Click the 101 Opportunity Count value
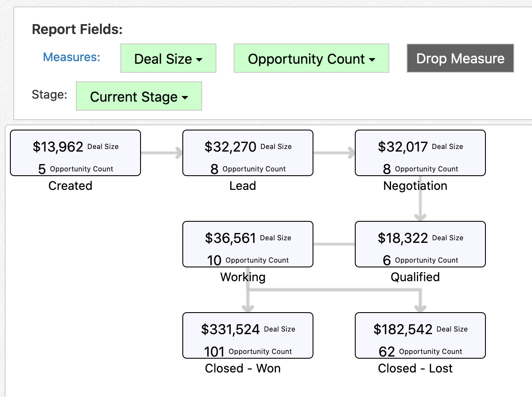Viewport: 532px width, 397px height. (211, 351)
